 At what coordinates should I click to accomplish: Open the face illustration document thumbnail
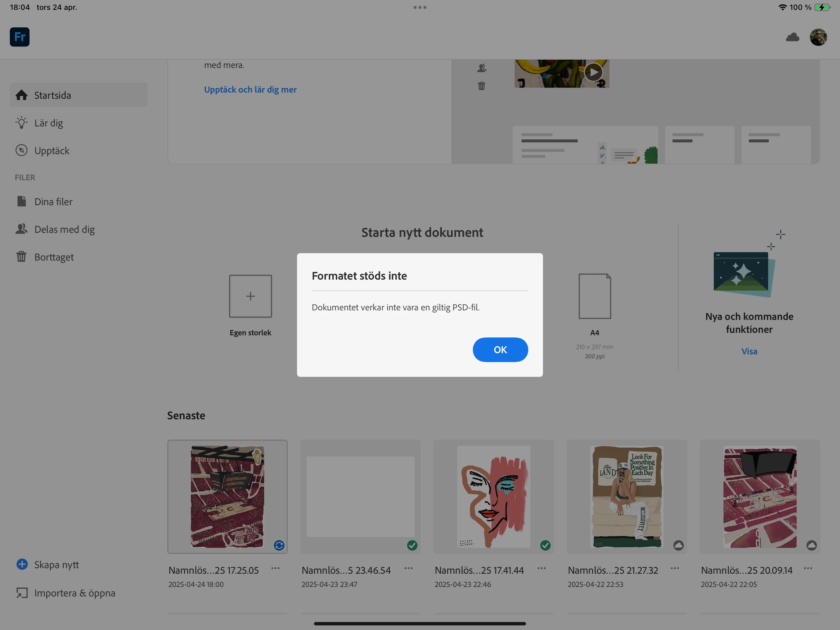pyautogui.click(x=493, y=496)
